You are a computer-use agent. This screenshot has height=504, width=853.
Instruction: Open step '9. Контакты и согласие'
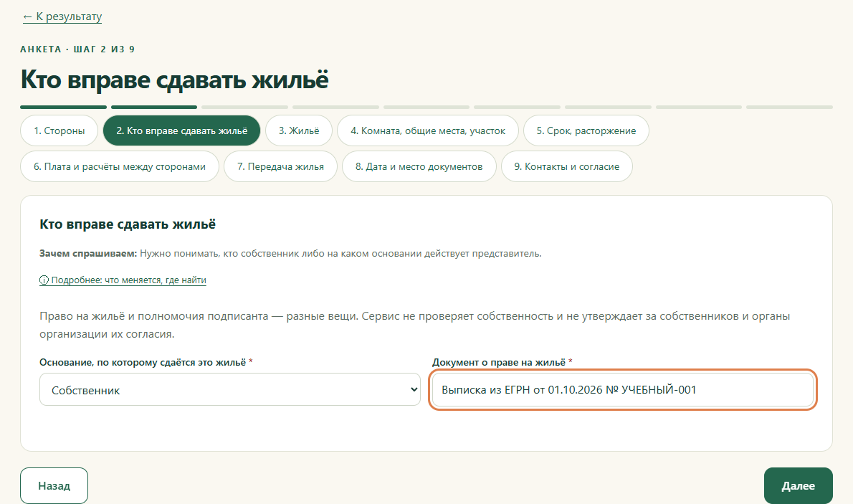[x=566, y=166]
